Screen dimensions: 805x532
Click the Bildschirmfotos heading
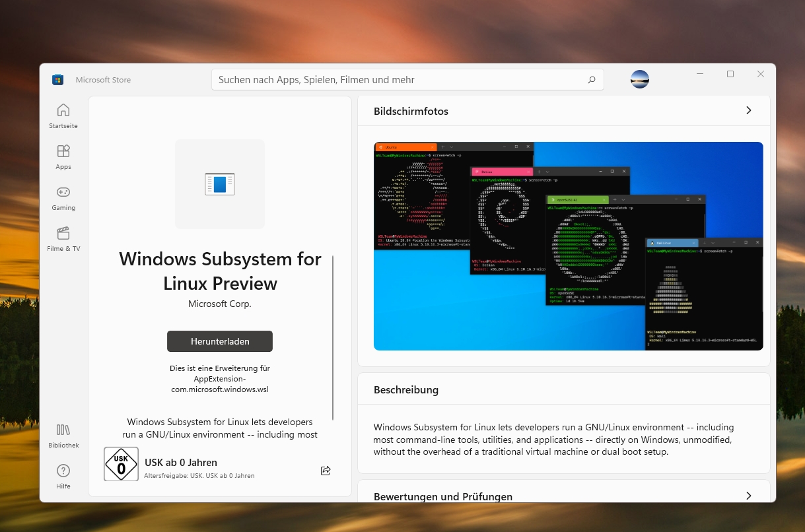pos(411,111)
